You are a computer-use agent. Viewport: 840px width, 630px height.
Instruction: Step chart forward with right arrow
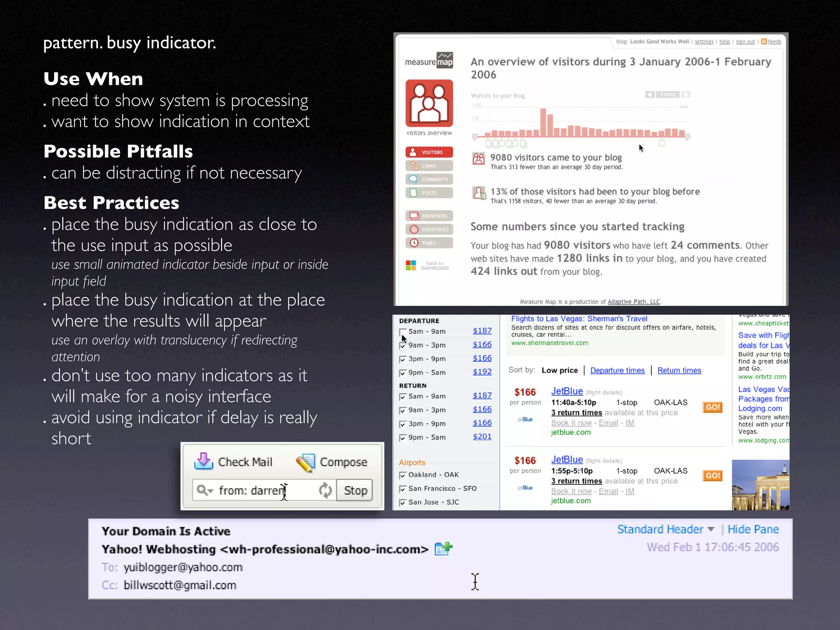pos(686,94)
